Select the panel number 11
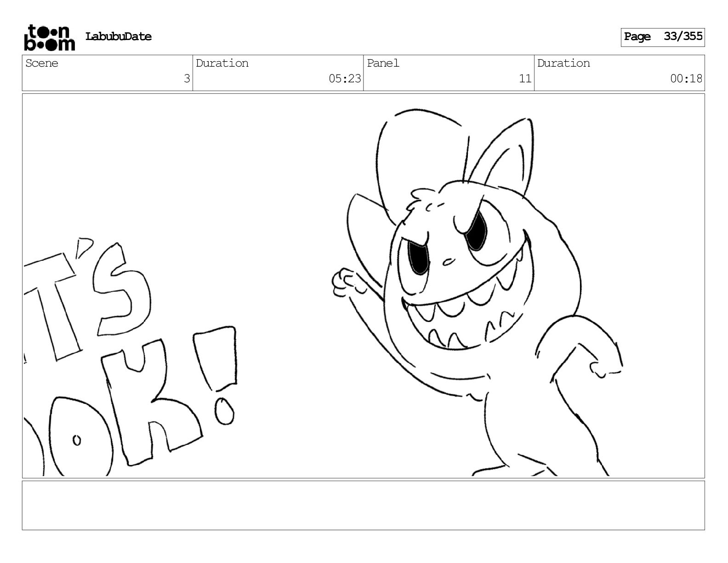The width and height of the screenshot is (728, 563). tap(525, 79)
